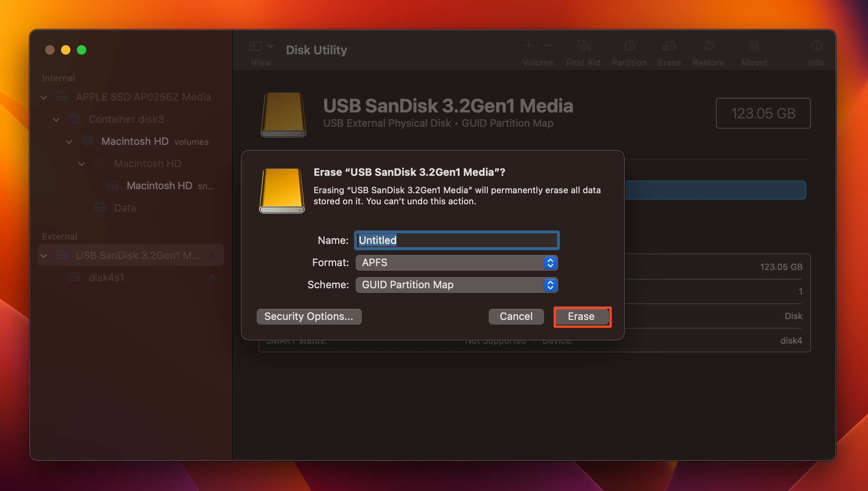Click the Internal sidebar section header

coord(58,78)
